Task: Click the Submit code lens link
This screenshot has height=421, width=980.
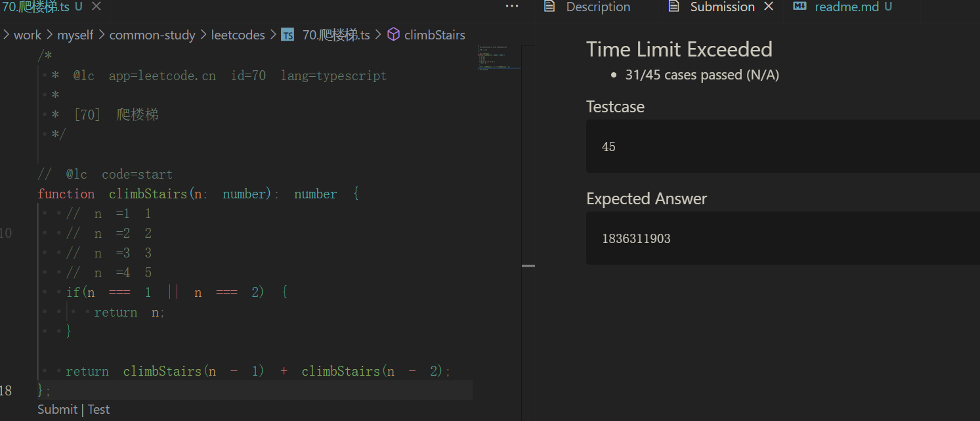Action: pos(57,409)
